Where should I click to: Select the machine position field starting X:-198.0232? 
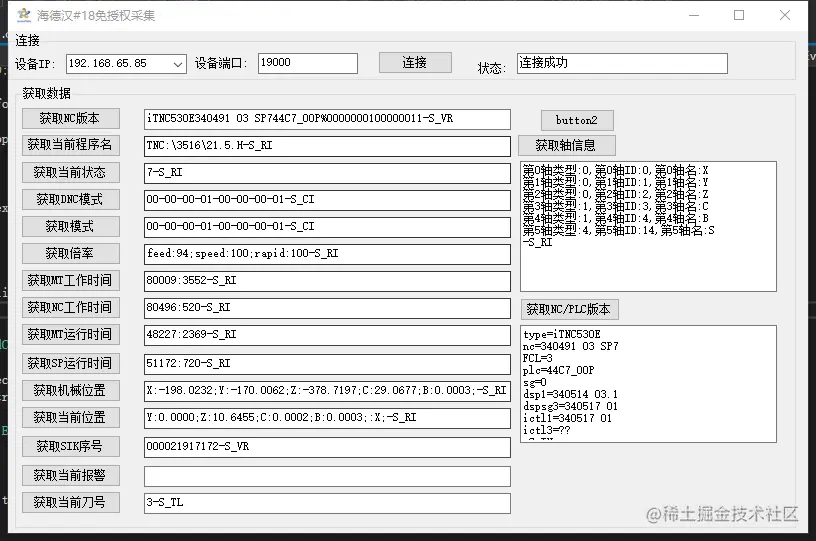tap(327, 391)
